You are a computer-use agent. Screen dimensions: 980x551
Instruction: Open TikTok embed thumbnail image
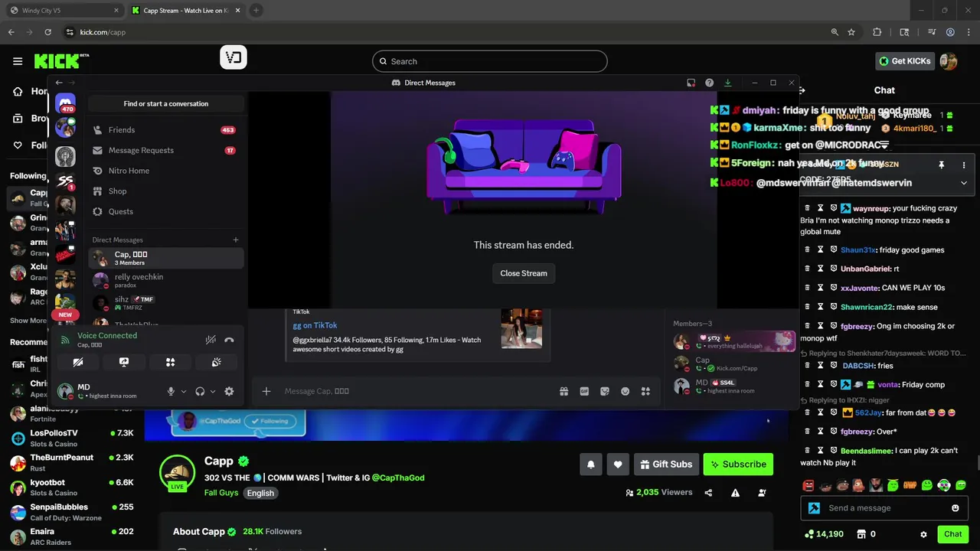pos(521,328)
